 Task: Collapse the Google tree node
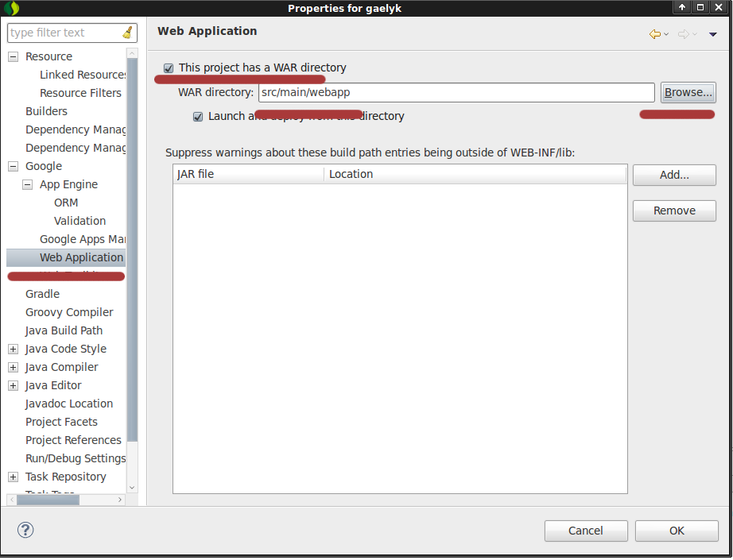[x=13, y=166]
